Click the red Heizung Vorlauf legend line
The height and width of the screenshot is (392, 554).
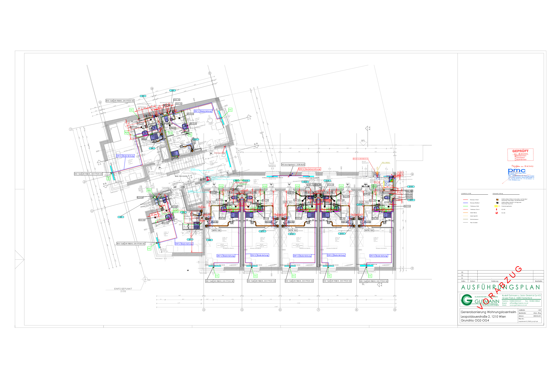point(466,200)
